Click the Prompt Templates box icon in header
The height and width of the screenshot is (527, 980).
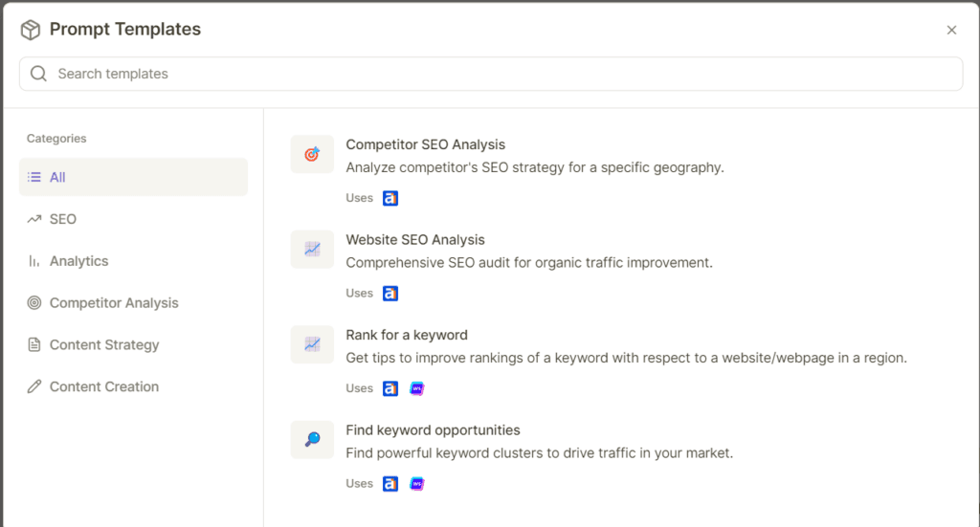pos(31,30)
